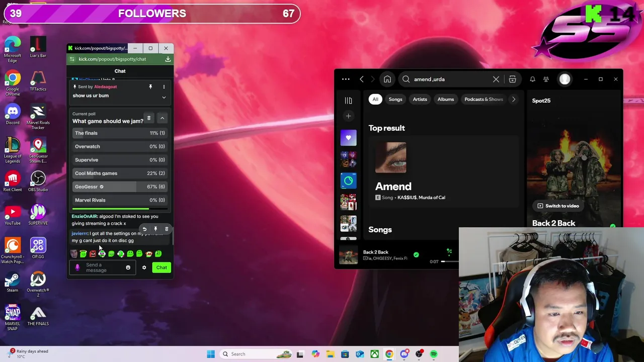Unpin the pinned message with the pin icon

pyautogui.click(x=150, y=87)
